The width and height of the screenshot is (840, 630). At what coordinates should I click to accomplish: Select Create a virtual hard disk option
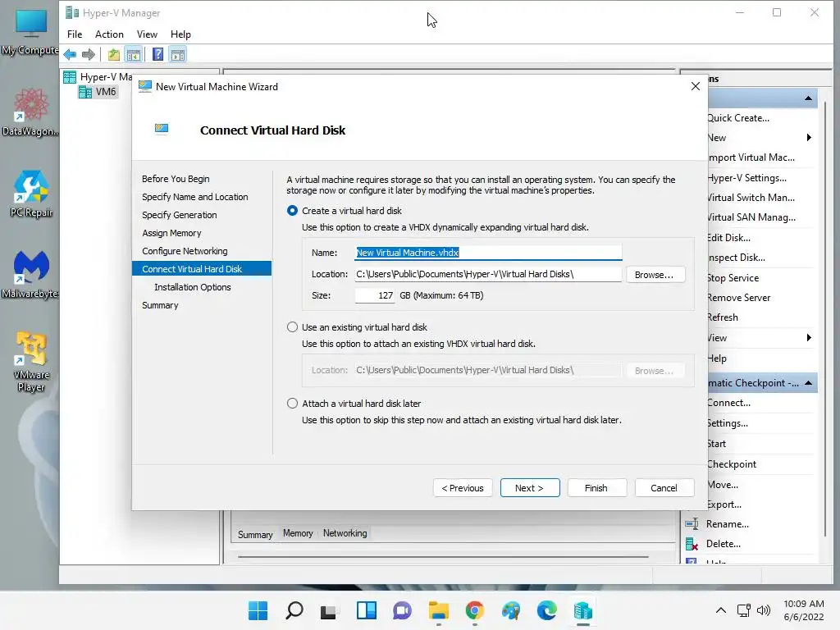click(292, 211)
